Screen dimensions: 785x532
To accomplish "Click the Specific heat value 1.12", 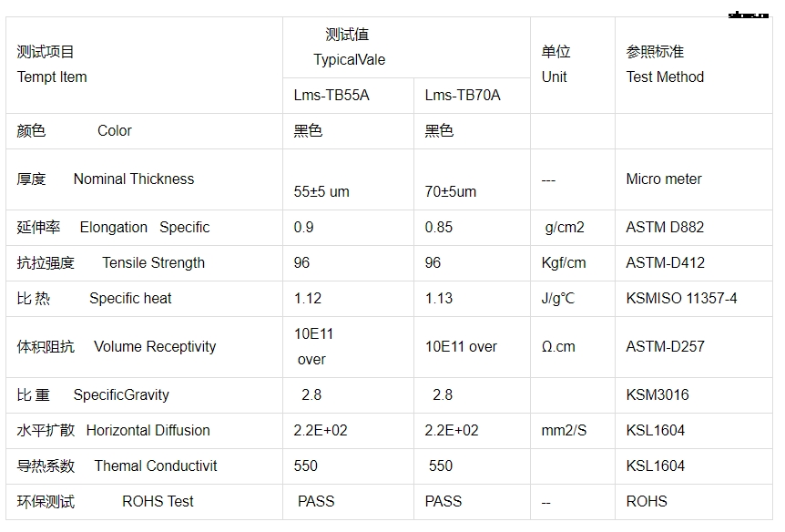I will [x=308, y=299].
